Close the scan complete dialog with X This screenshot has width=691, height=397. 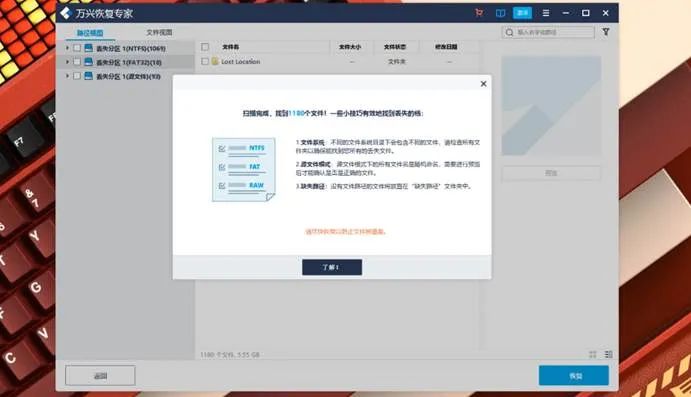(x=483, y=84)
